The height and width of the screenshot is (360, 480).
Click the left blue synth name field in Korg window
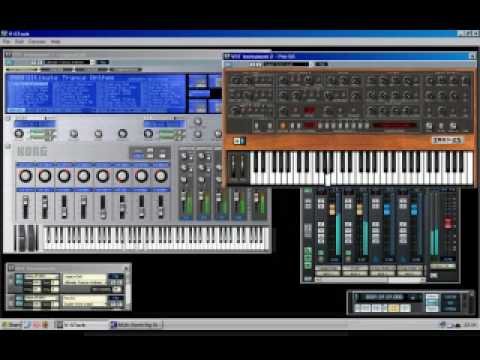click(x=34, y=124)
